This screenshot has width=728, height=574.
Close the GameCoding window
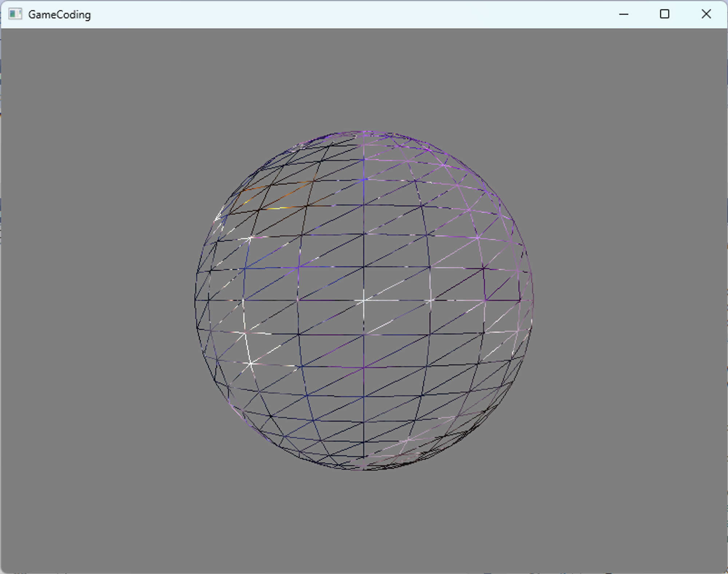(706, 14)
